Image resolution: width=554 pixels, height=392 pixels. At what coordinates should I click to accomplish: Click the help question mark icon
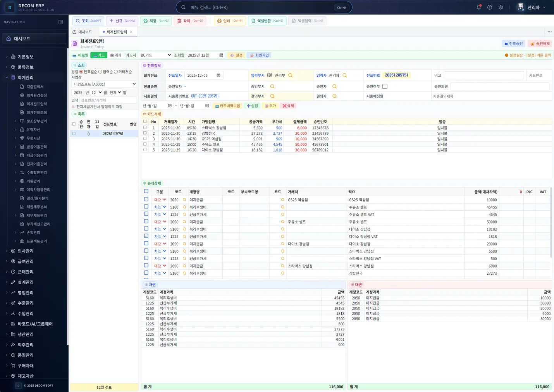tap(490, 7)
